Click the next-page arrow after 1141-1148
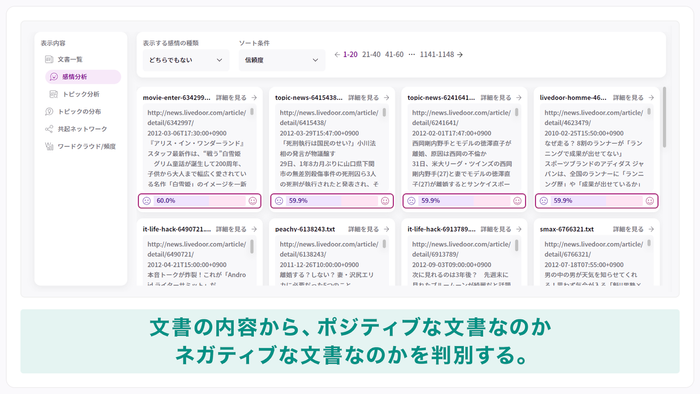 (460, 54)
